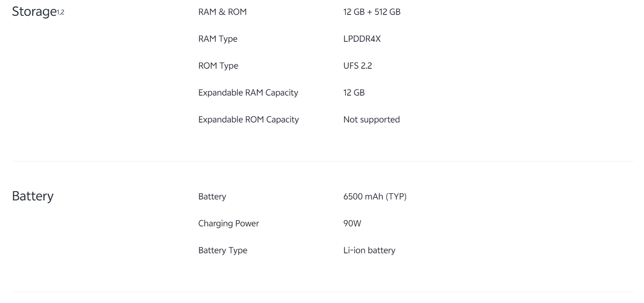The width and height of the screenshot is (644, 303).
Task: Select the Battery Type label
Action: pos(223,250)
